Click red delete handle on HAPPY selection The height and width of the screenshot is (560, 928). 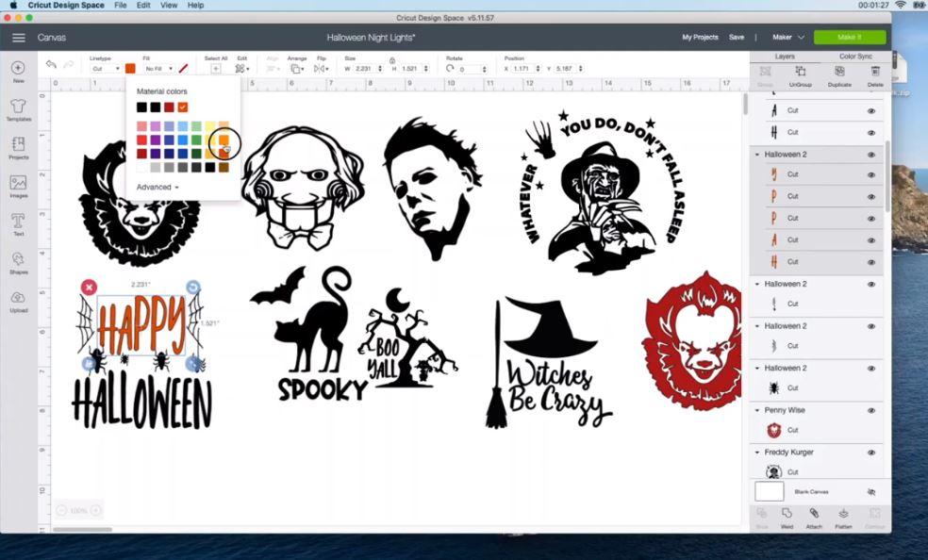pyautogui.click(x=89, y=288)
